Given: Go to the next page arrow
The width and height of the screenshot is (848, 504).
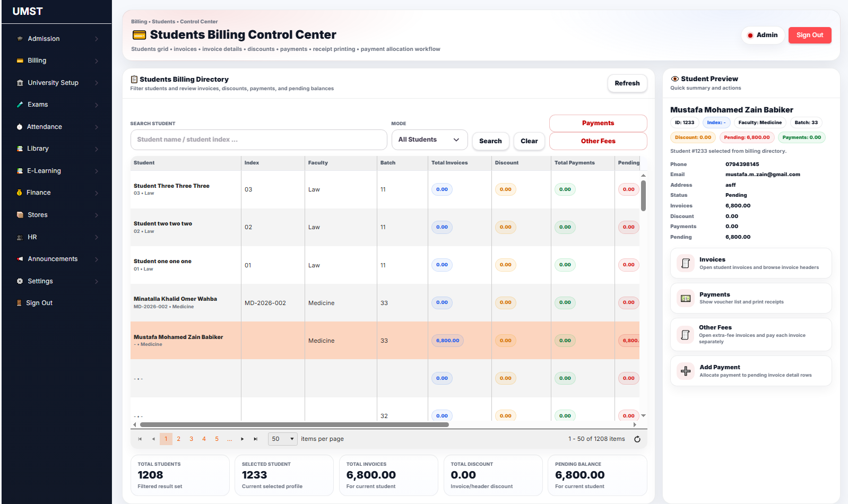Looking at the screenshot, I should pyautogui.click(x=243, y=439).
